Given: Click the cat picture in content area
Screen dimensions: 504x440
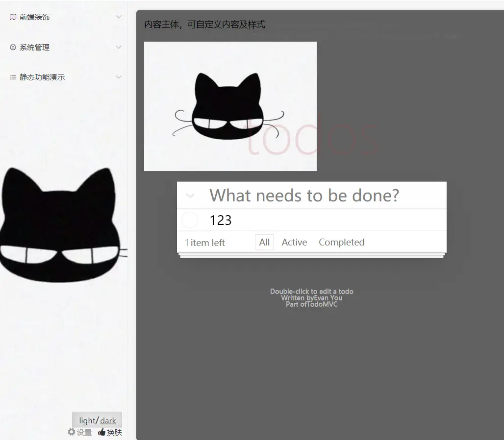Looking at the screenshot, I should (230, 106).
